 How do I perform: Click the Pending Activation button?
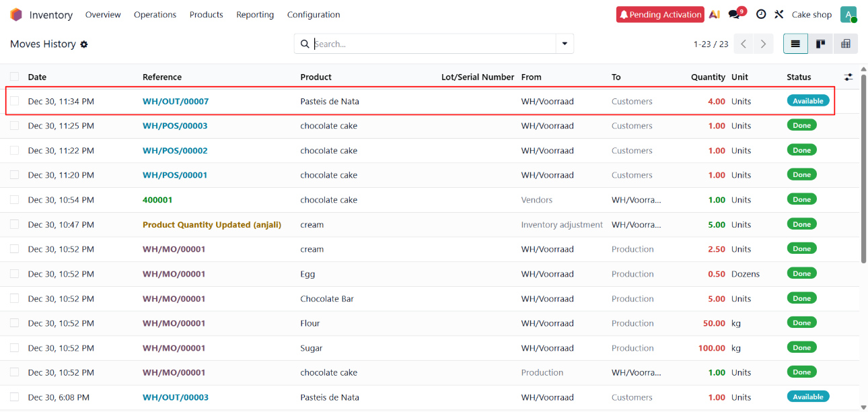659,15
